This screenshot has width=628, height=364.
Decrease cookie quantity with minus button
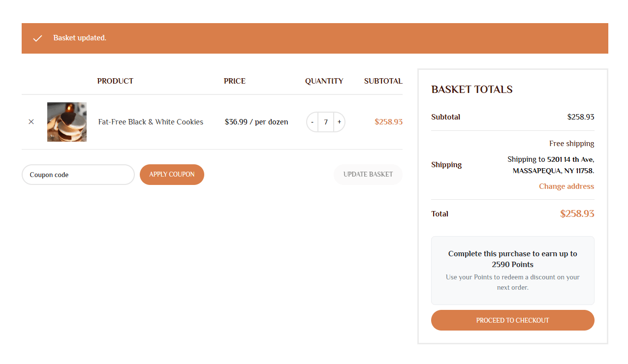pos(312,122)
